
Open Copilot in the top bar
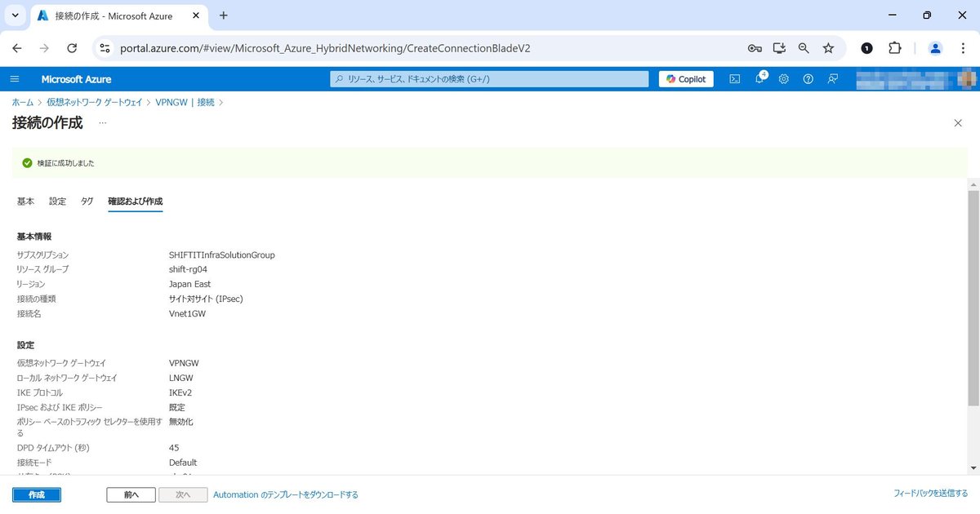point(685,78)
